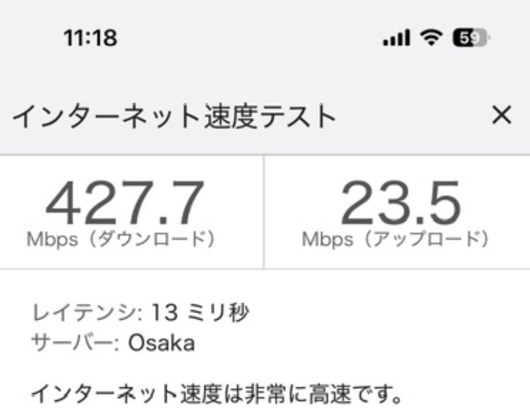Tap the cellular signal strength icon
This screenshot has height=420, width=530.
(x=397, y=39)
